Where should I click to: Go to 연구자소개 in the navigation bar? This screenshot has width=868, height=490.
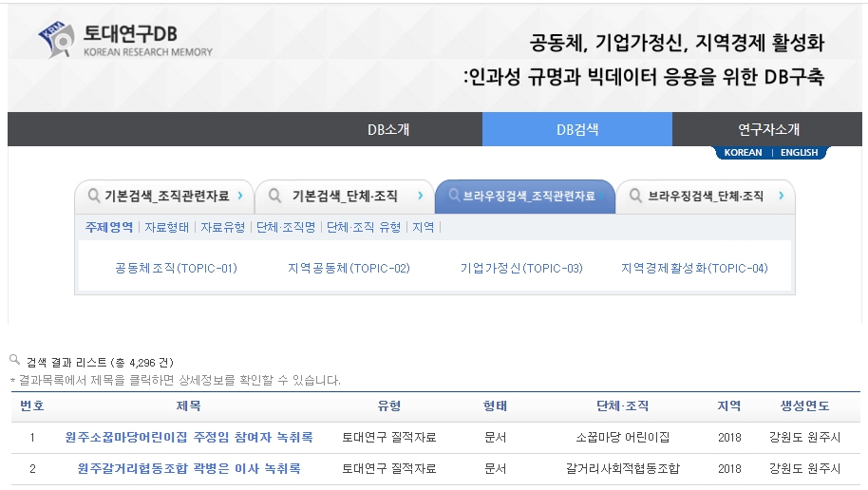pyautogui.click(x=768, y=129)
